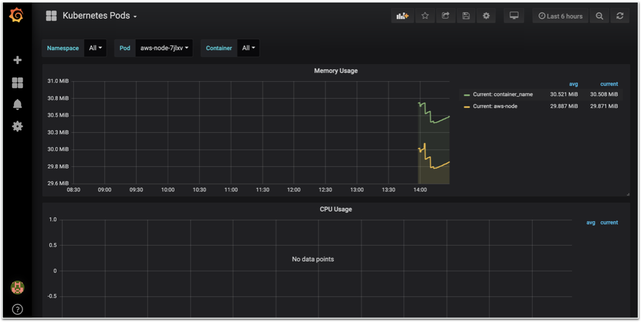Click the 30.508 MiB current value

[604, 94]
